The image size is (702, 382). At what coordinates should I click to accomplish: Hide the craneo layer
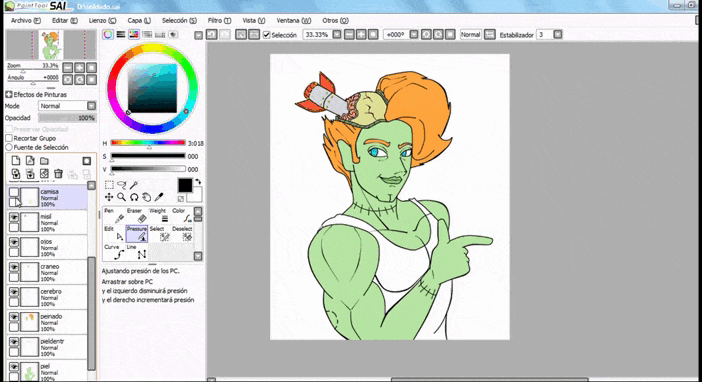click(x=14, y=267)
